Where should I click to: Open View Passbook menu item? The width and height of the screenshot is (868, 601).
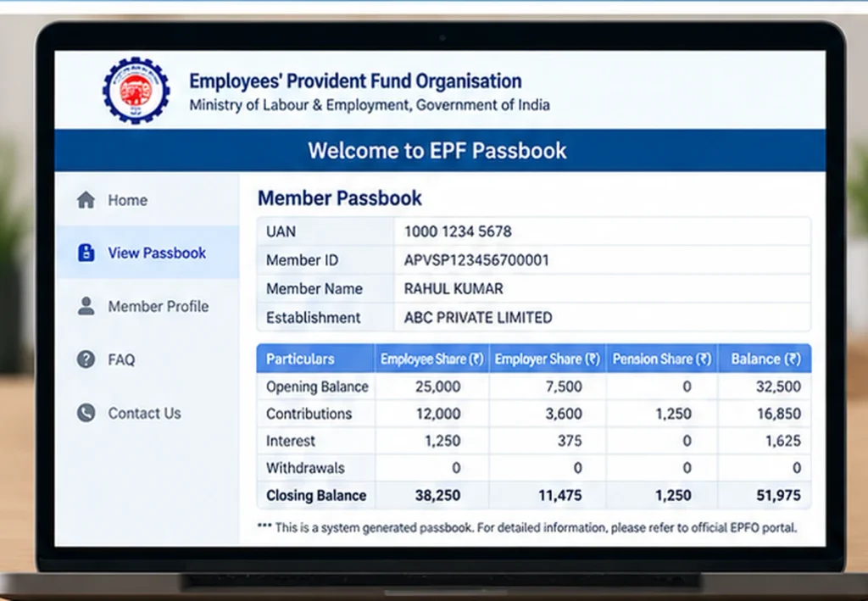point(147,253)
